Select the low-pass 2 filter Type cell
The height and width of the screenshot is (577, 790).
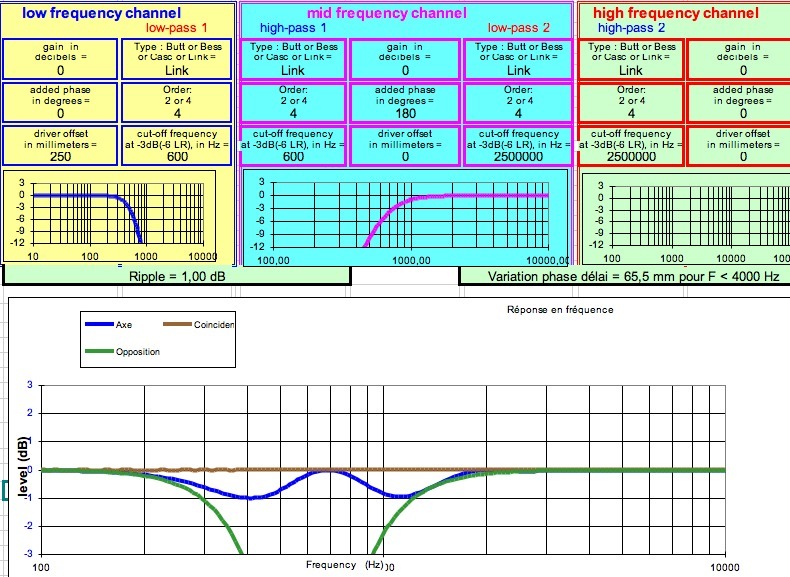pyautogui.click(x=518, y=59)
